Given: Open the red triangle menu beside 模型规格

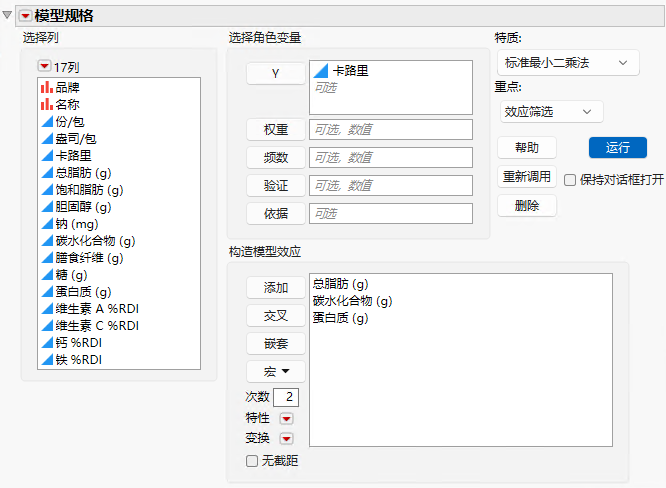Looking at the screenshot, I should click(25, 16).
